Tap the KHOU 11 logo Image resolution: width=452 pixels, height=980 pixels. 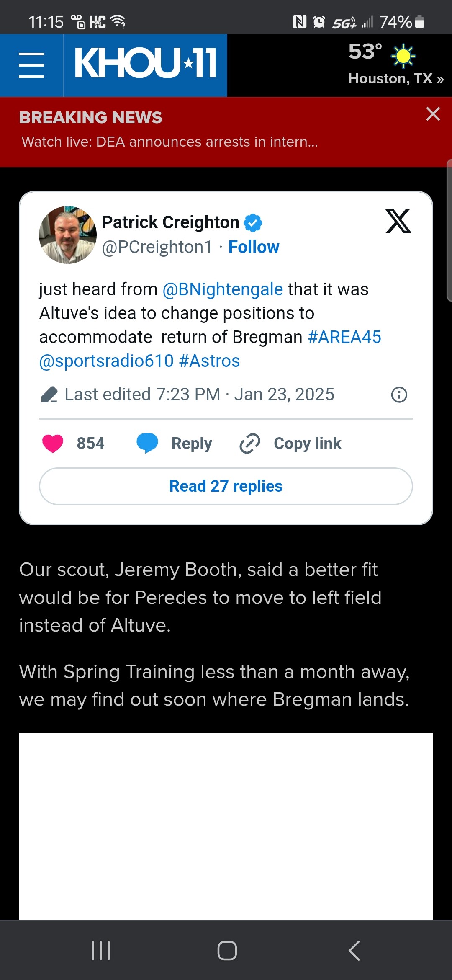point(145,63)
